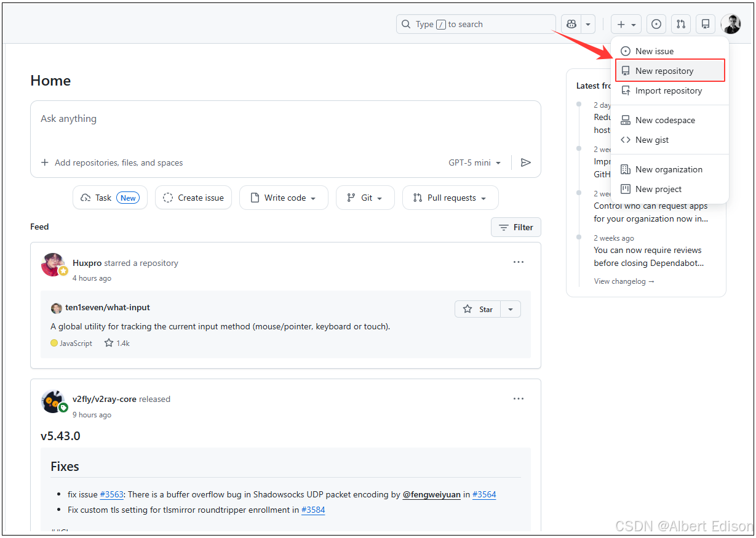Select New project from the create menu
Image resolution: width=756 pixels, height=538 pixels.
pos(670,189)
